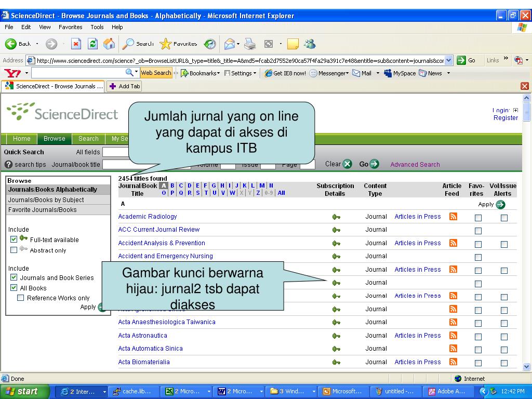Check the Vol/Issue Alerts box for Acta Biomaterialia

[x=504, y=363]
